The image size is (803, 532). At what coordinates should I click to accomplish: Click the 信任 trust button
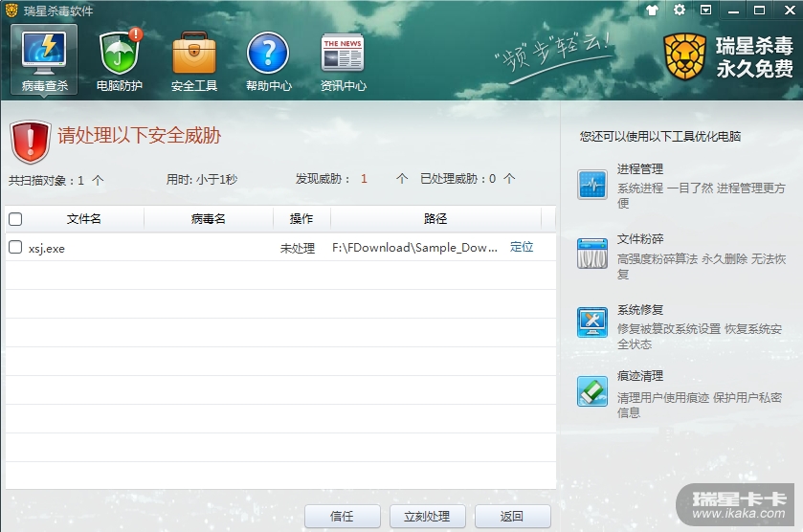(x=342, y=516)
